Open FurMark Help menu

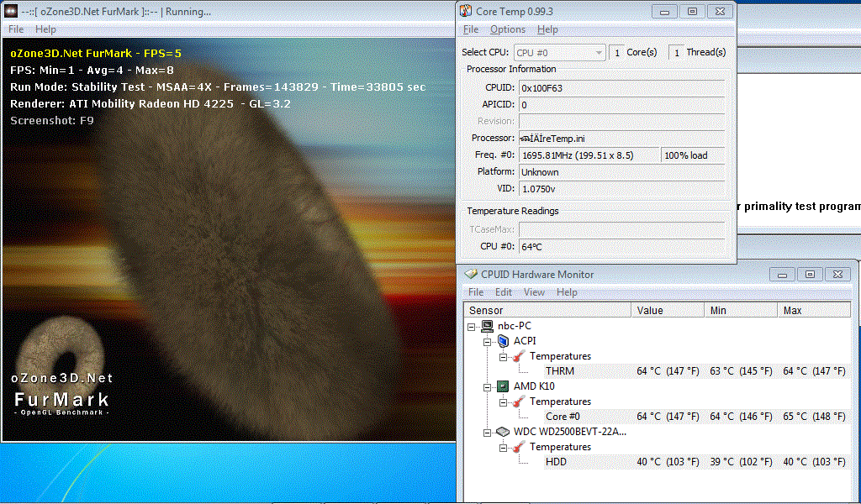45,29
